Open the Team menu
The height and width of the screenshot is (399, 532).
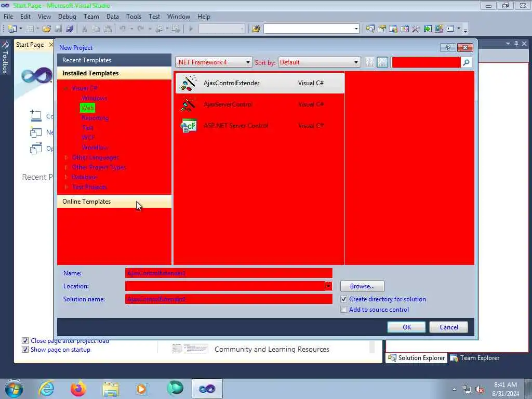click(91, 16)
